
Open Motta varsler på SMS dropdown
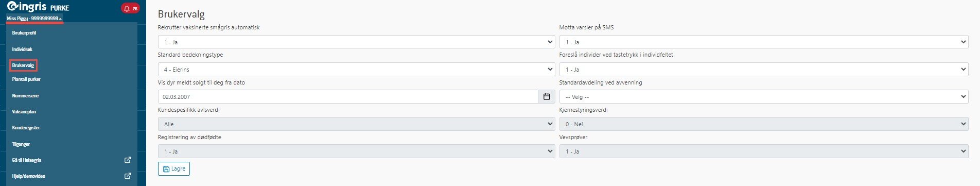point(764,42)
